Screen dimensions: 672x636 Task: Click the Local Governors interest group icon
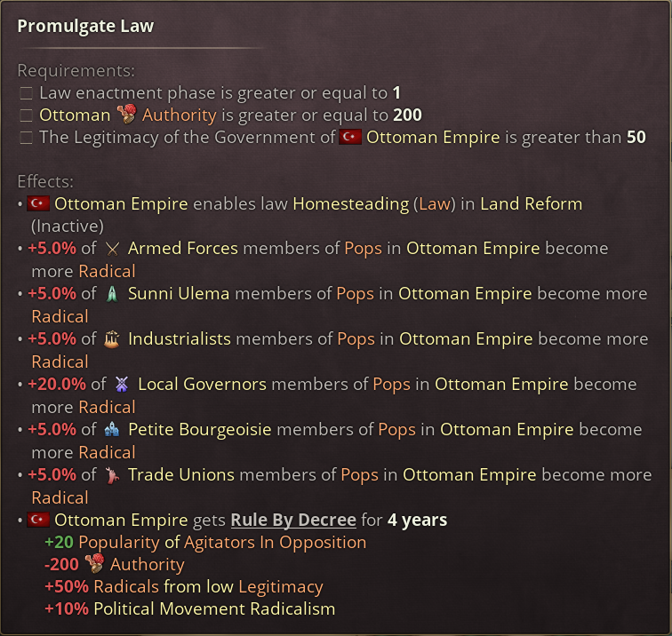pos(122,384)
